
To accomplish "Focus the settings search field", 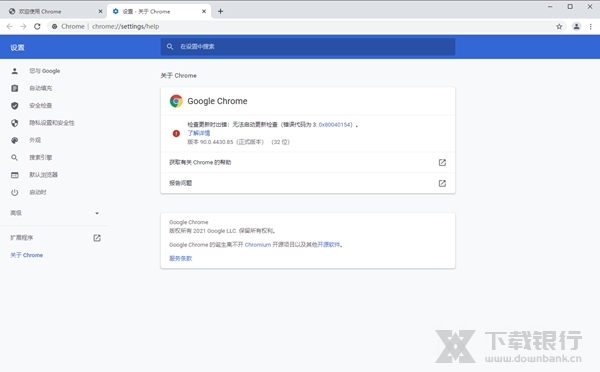I will click(x=308, y=47).
